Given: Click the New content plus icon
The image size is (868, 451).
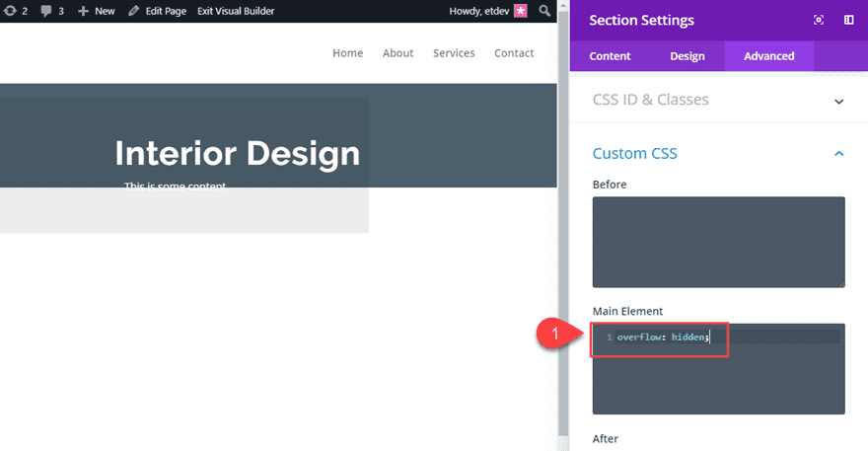Looking at the screenshot, I should (84, 11).
